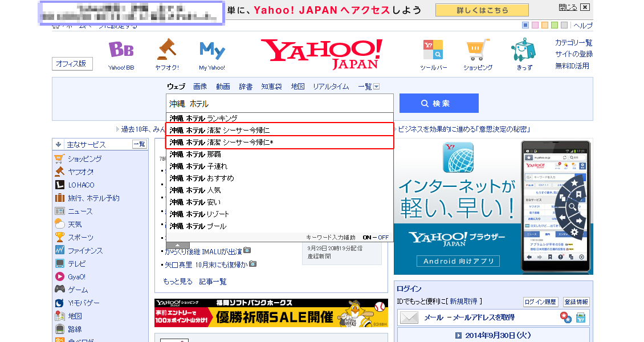The image size is (644, 342).
Task: Click camera icon beside IMALU headline
Action: click(x=247, y=250)
